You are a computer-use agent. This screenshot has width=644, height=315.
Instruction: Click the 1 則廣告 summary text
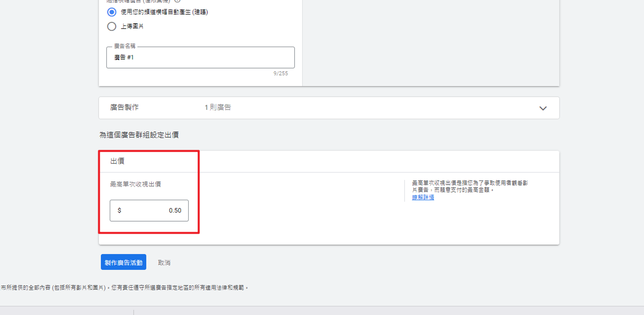(x=218, y=107)
